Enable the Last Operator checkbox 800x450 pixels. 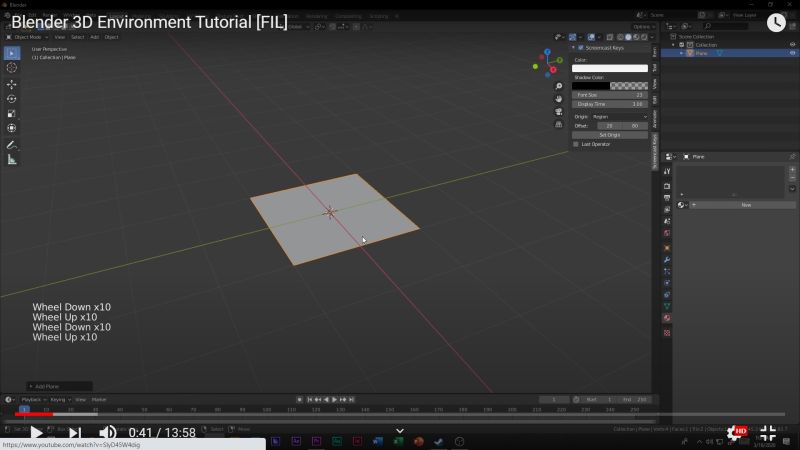tap(576, 144)
